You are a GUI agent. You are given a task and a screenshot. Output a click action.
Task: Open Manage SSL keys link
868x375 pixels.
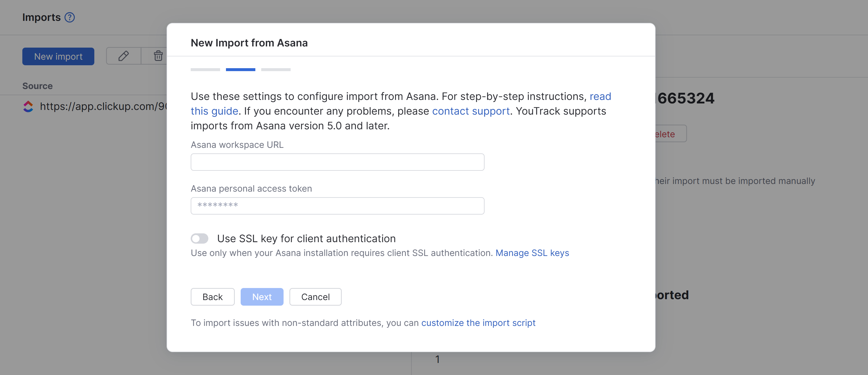click(x=532, y=253)
